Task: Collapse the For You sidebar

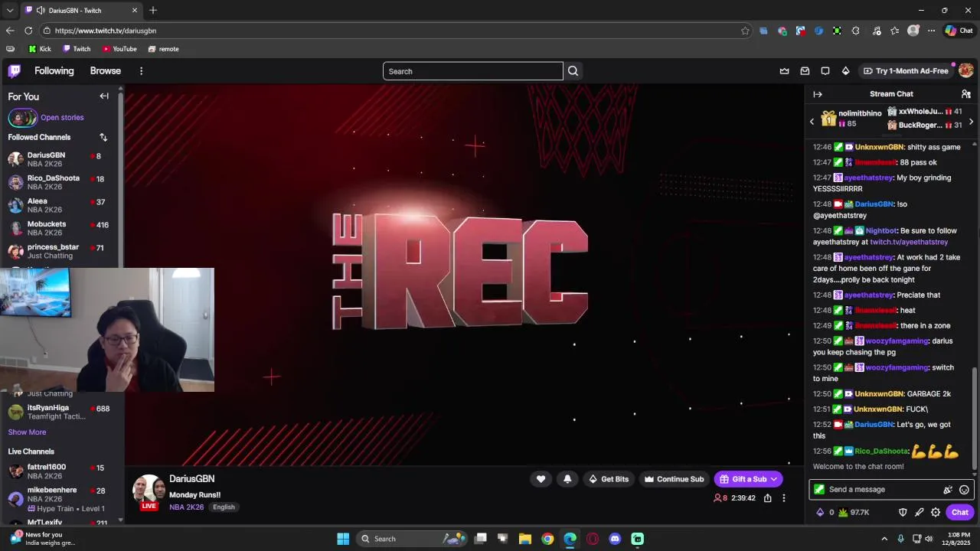Action: pyautogui.click(x=104, y=96)
